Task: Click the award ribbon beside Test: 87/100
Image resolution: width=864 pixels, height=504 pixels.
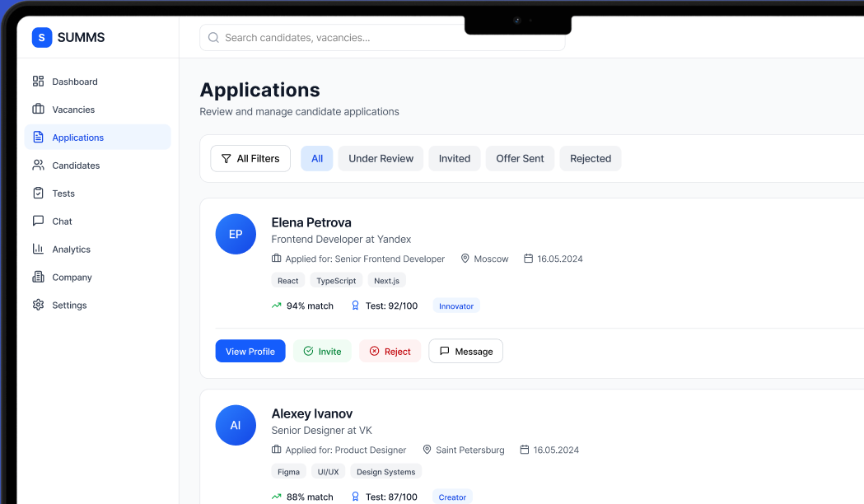Action: click(356, 497)
